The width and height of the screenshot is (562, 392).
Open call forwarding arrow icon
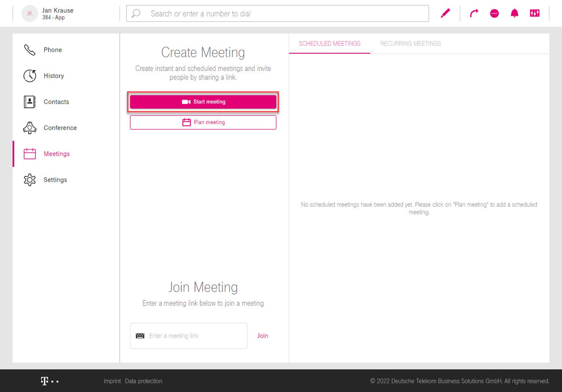[474, 13]
